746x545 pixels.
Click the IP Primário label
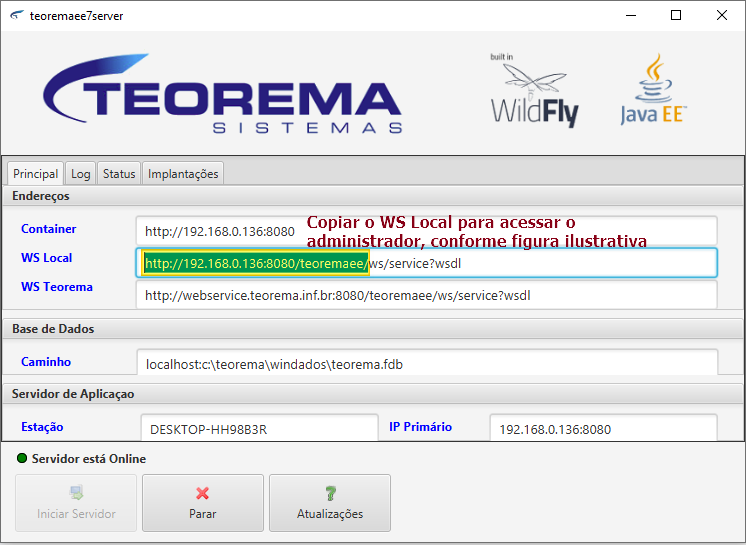(421, 427)
